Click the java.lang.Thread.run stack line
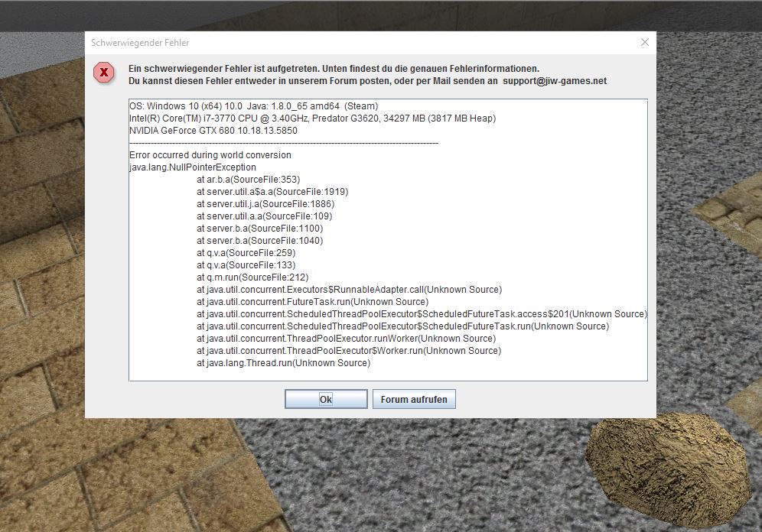Viewport: 762px width, 532px height. click(283, 363)
